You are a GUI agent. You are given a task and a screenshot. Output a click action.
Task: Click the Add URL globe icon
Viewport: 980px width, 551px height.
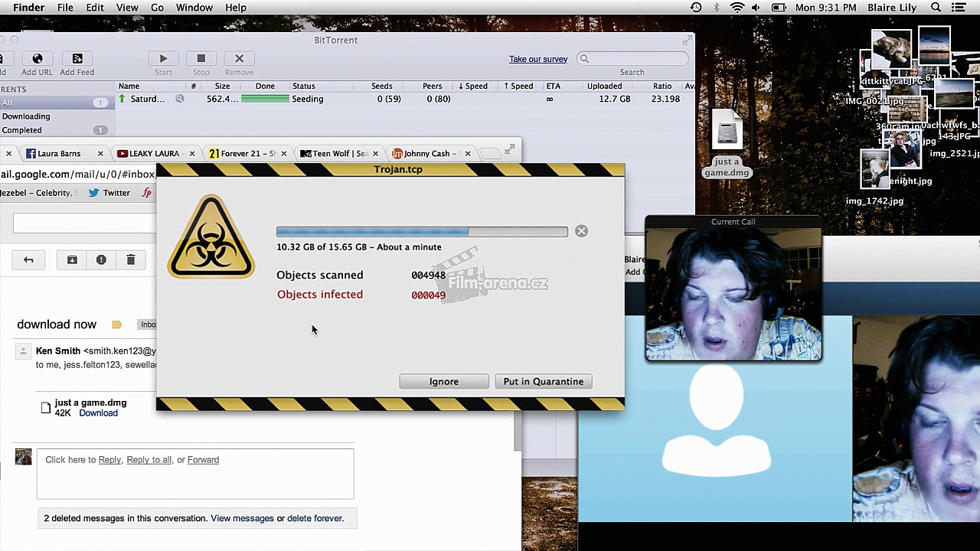tap(37, 59)
